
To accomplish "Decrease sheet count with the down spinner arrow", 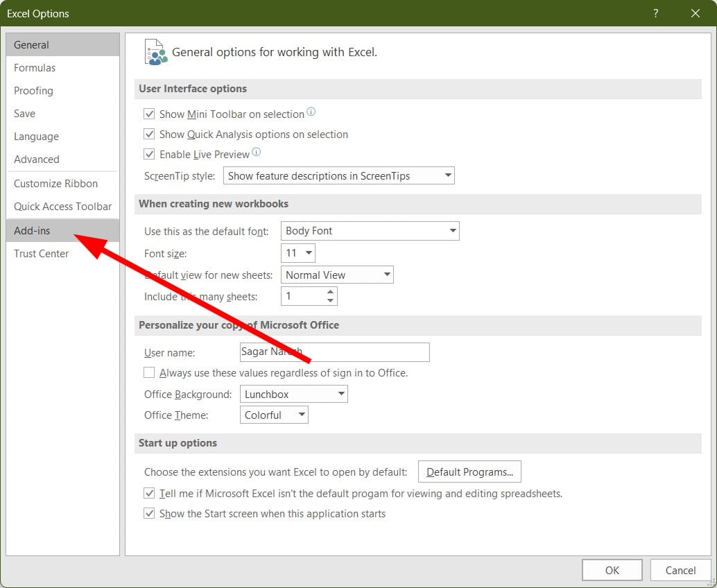I will click(330, 300).
